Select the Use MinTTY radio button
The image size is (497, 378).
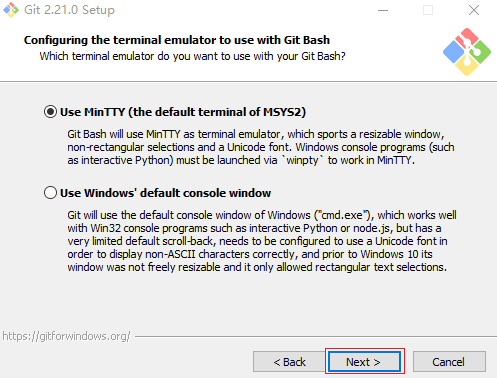tap(50, 112)
